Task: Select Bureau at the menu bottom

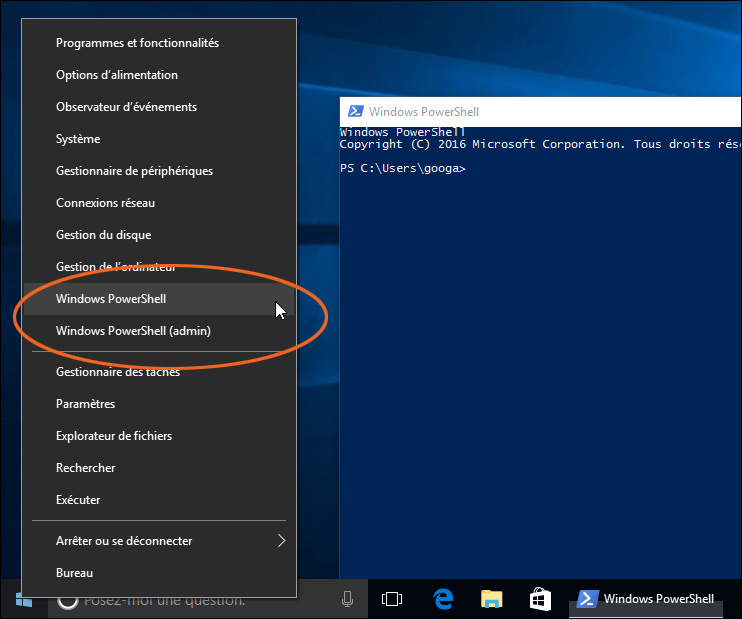Action: (159, 573)
